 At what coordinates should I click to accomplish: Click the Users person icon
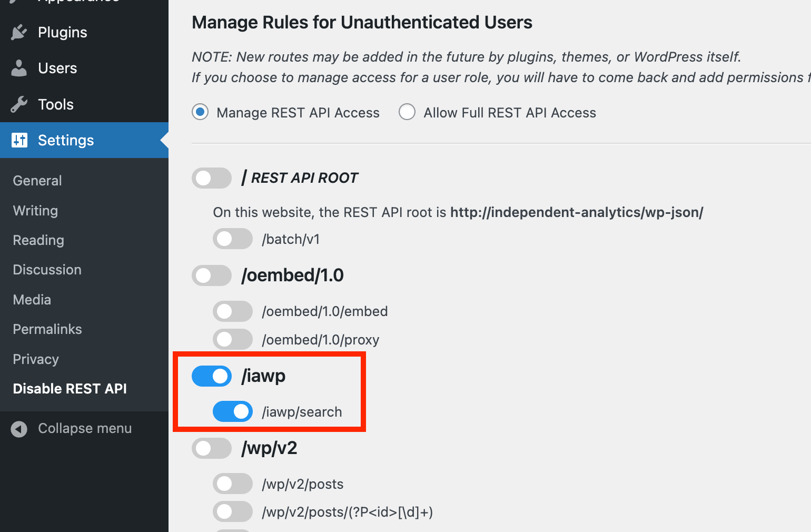click(19, 68)
